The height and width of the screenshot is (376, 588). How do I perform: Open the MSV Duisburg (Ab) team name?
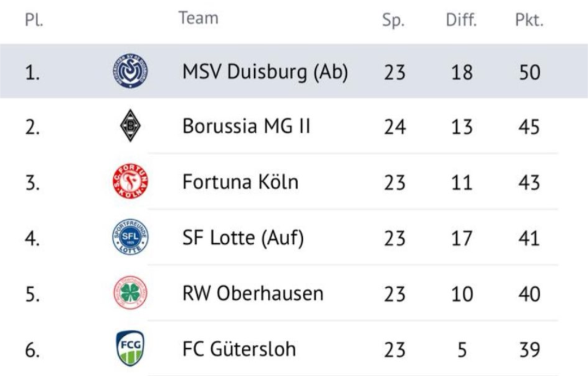pyautogui.click(x=265, y=72)
